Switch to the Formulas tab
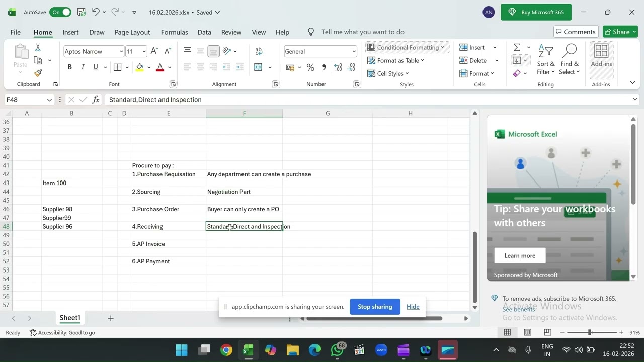The width and height of the screenshot is (644, 362). point(175,32)
